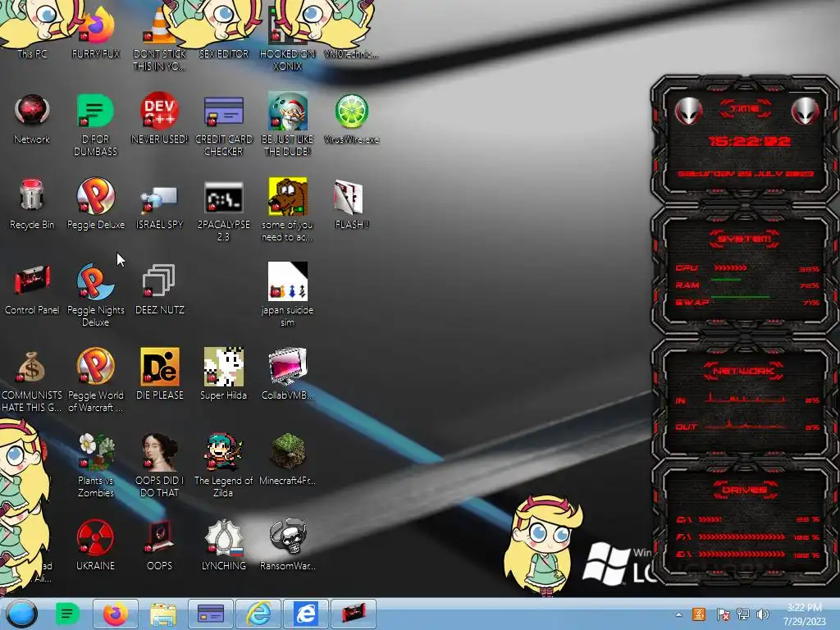Click the left alien head on gadget
840x630 pixels.
click(688, 111)
